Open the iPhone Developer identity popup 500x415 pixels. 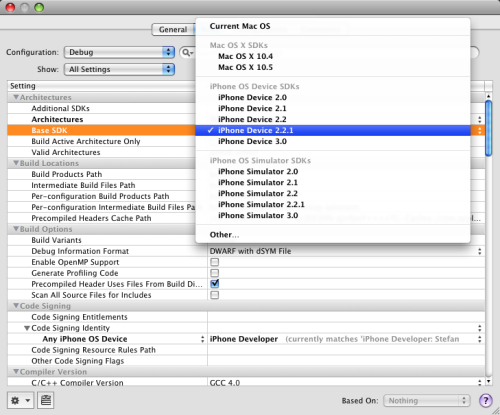pyautogui.click(x=479, y=339)
